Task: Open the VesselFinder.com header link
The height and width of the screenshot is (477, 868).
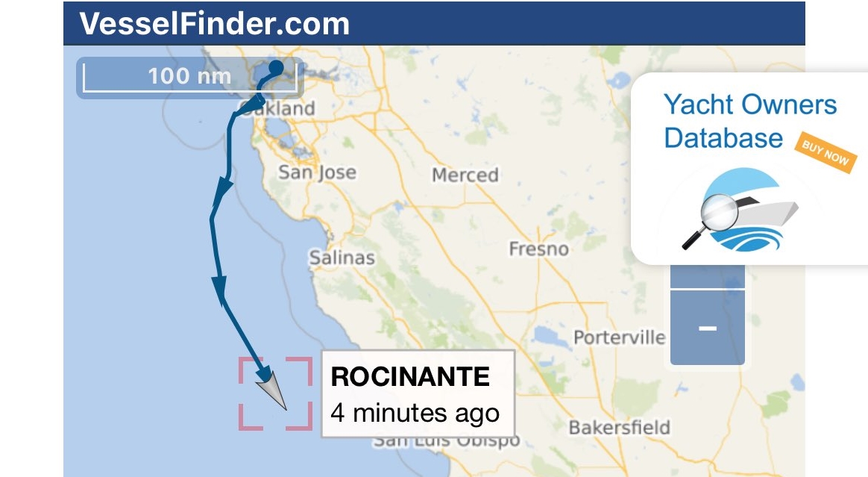Action: (214, 23)
